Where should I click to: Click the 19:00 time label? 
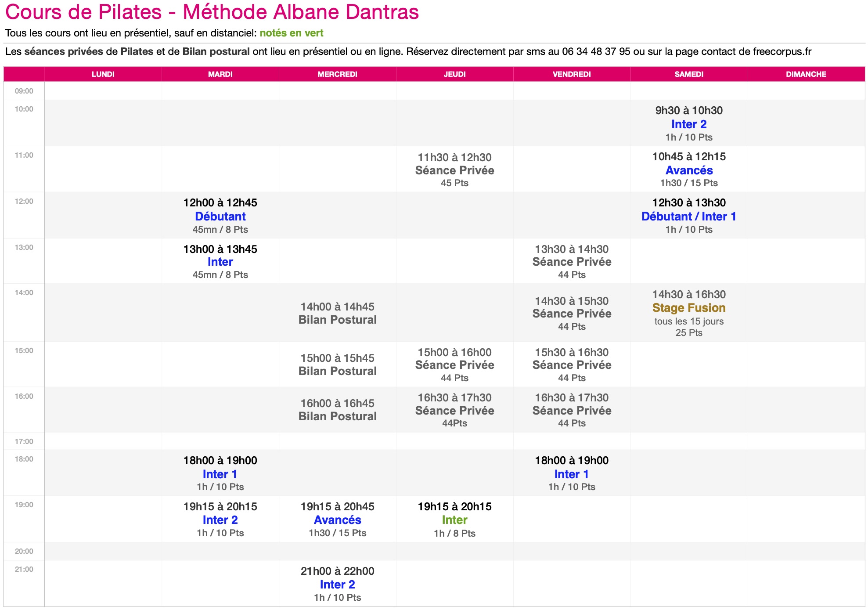[24, 505]
